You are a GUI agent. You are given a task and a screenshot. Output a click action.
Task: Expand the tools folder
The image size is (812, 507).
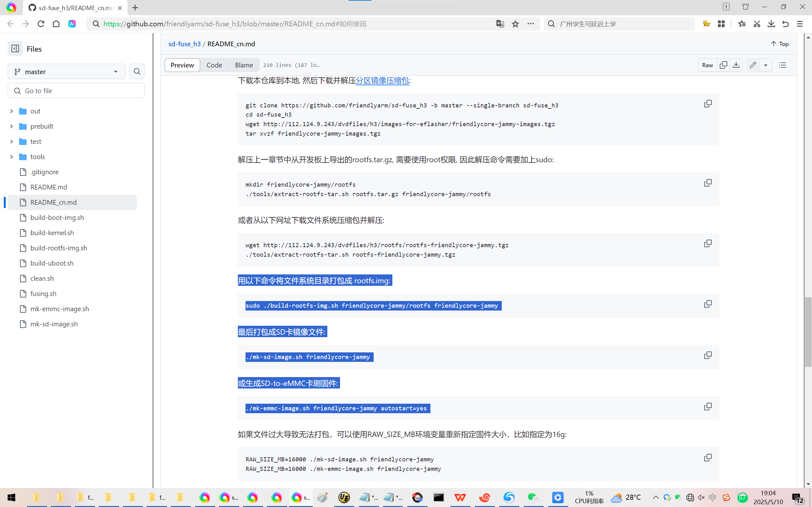[x=11, y=157]
